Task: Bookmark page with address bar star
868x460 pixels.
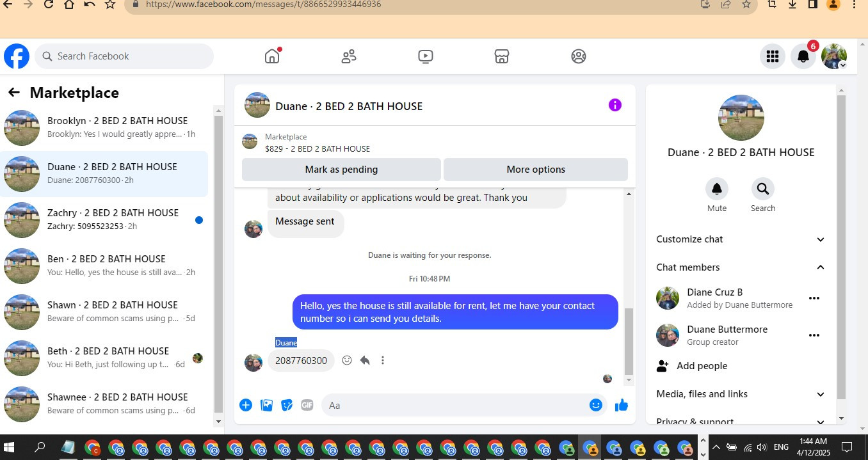Action: pos(746,4)
